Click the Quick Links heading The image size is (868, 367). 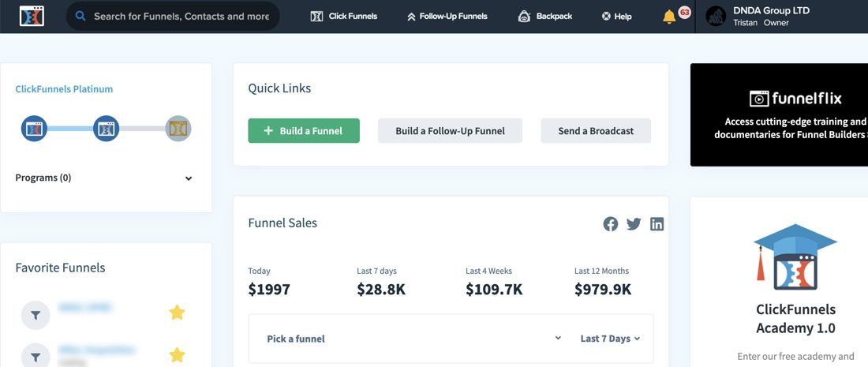[x=279, y=88]
